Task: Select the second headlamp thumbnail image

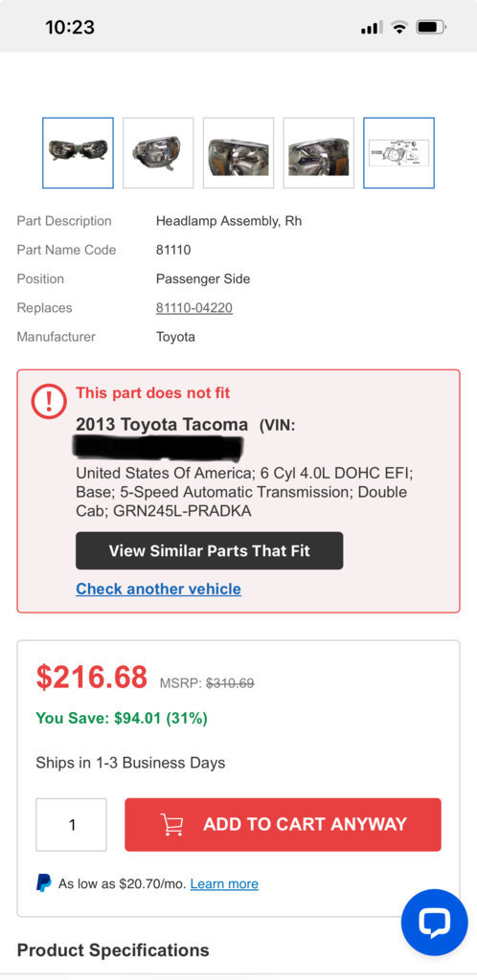Action: (x=158, y=152)
